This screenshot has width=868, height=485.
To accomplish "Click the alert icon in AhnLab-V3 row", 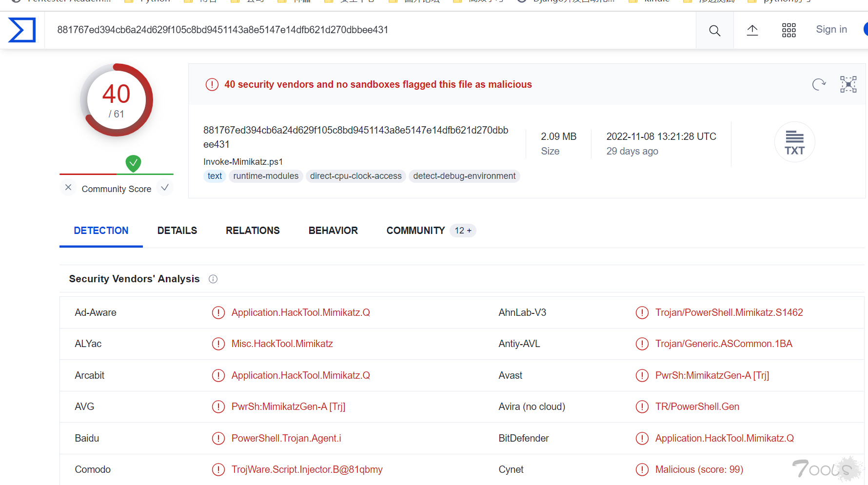I will pyautogui.click(x=642, y=312).
